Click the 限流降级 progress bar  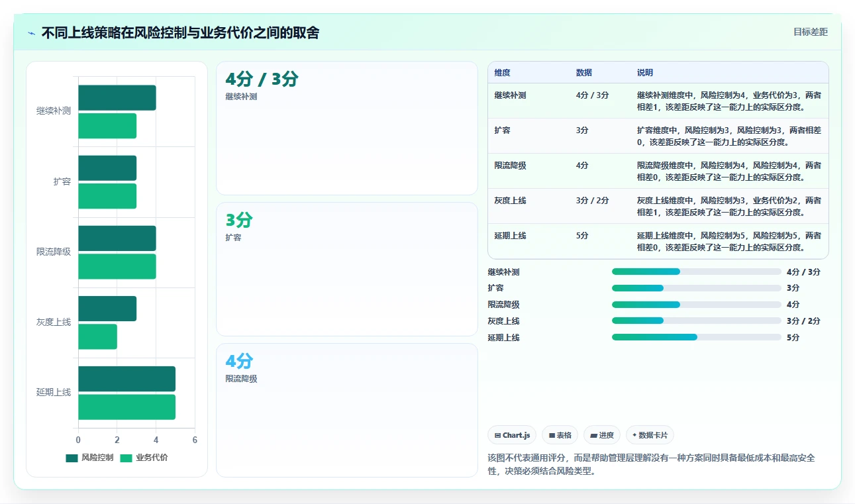point(697,305)
